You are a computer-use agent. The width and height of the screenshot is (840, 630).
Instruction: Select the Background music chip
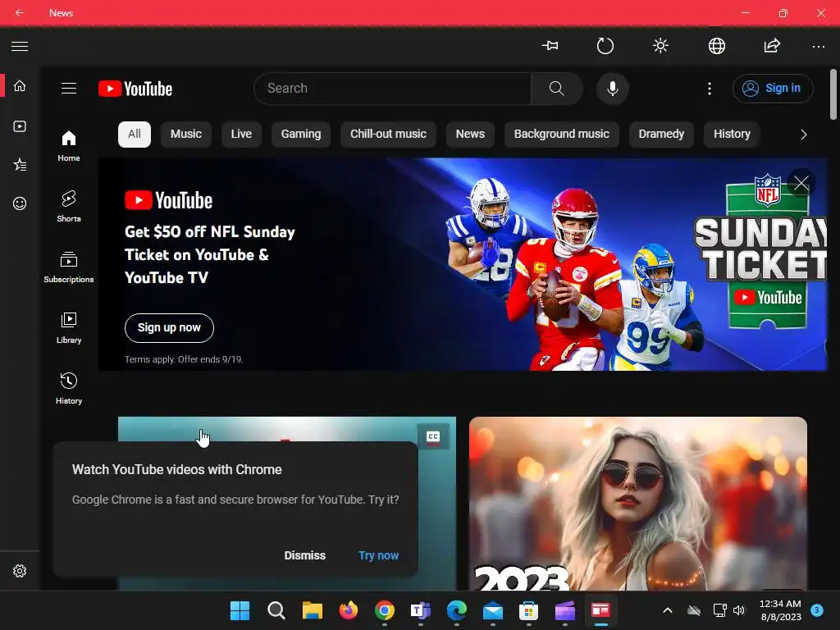(x=562, y=134)
